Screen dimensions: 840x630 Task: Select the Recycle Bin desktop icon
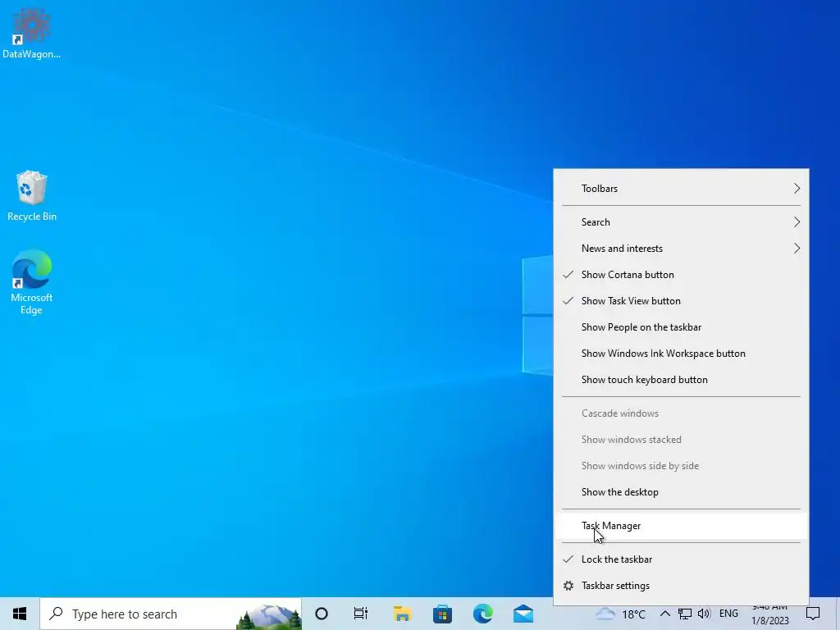32,195
